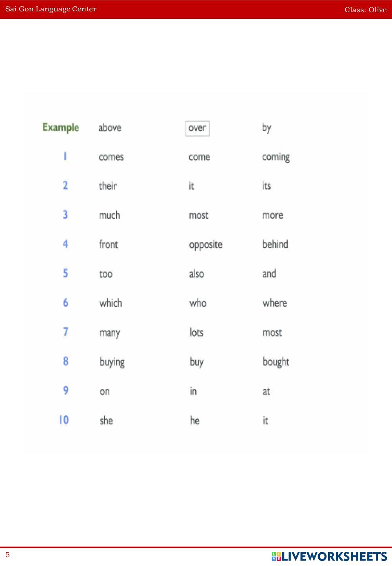
Task: Click the LIVEWORKSHEETS brand text
Action: 334,556
